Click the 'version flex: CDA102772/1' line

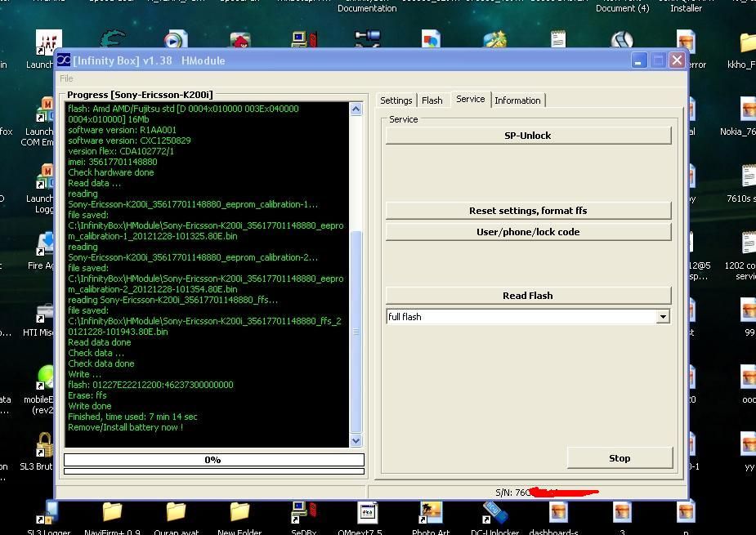tap(121, 151)
